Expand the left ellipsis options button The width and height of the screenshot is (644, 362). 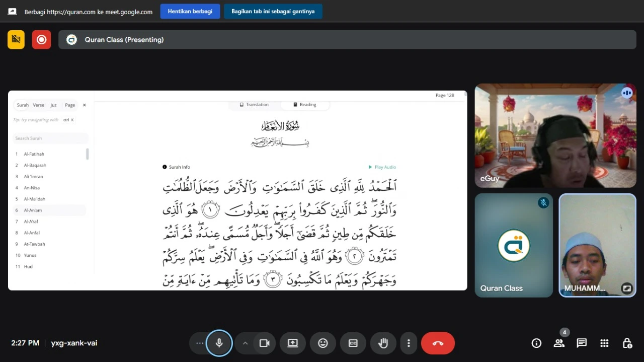(200, 343)
